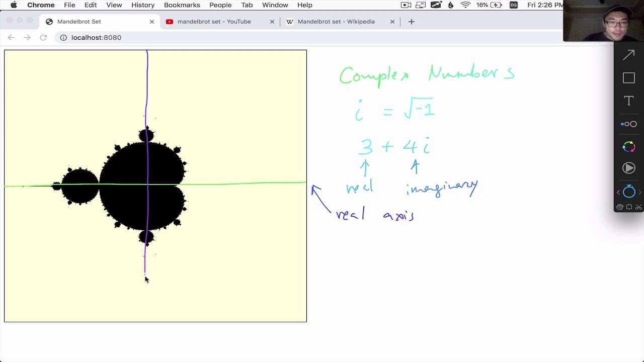Open the Edit menu

[91, 5]
